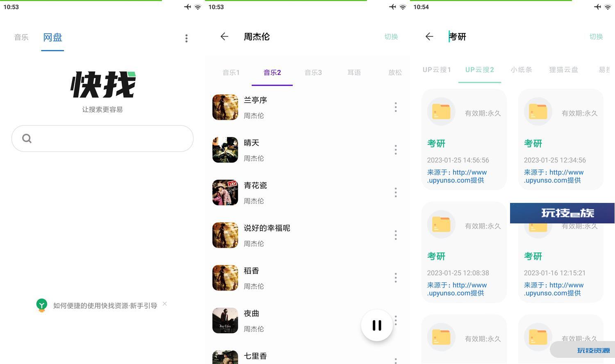Click the green lightbulb tip icon
The image size is (615, 364).
(x=41, y=305)
